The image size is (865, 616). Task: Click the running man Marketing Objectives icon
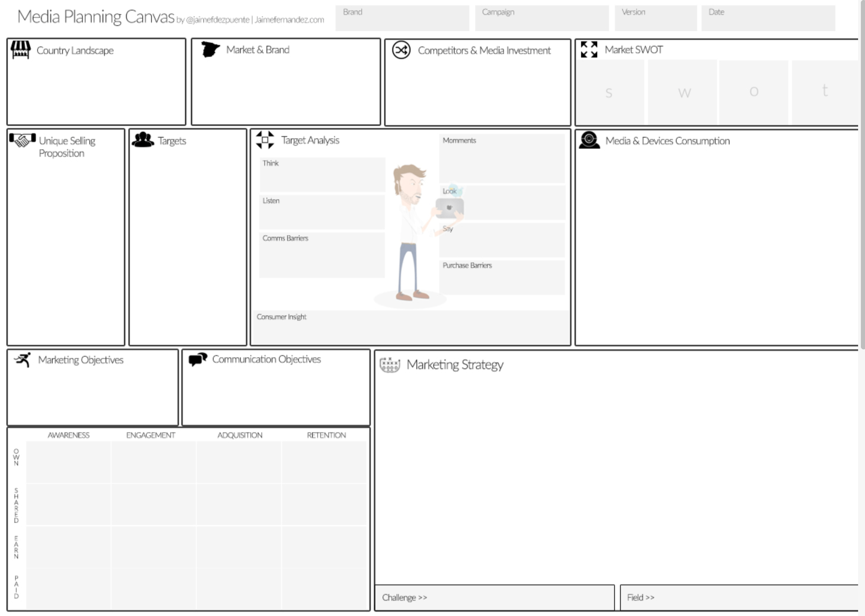click(23, 360)
